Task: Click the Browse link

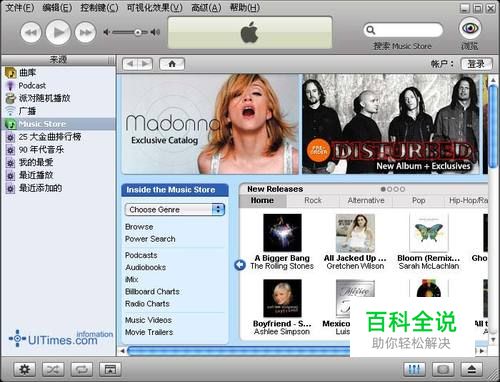Action: coord(139,227)
